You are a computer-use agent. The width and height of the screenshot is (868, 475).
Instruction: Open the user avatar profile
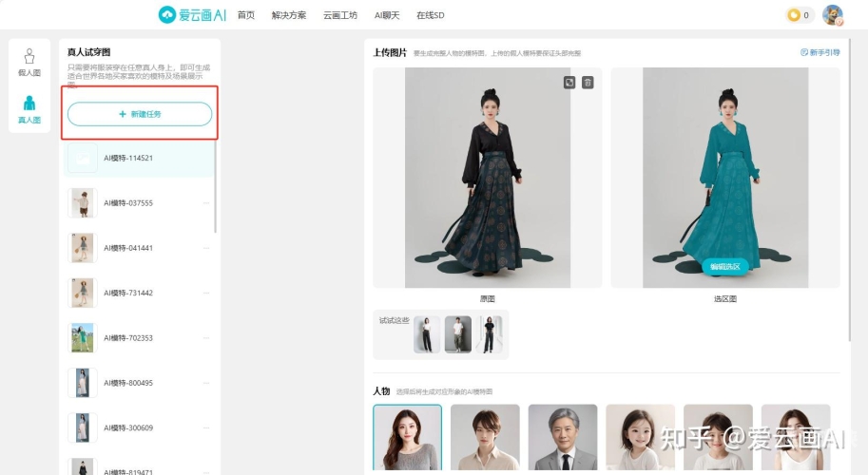pyautogui.click(x=833, y=15)
